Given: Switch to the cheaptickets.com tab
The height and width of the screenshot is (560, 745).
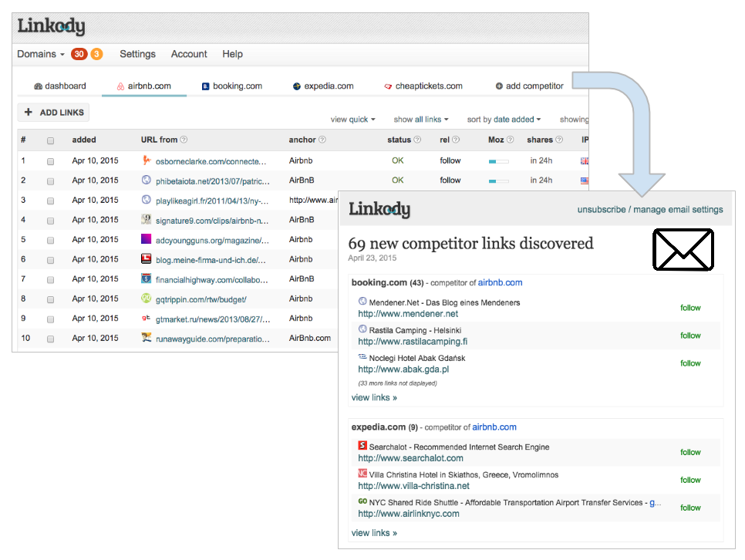Looking at the screenshot, I should pyautogui.click(x=423, y=86).
